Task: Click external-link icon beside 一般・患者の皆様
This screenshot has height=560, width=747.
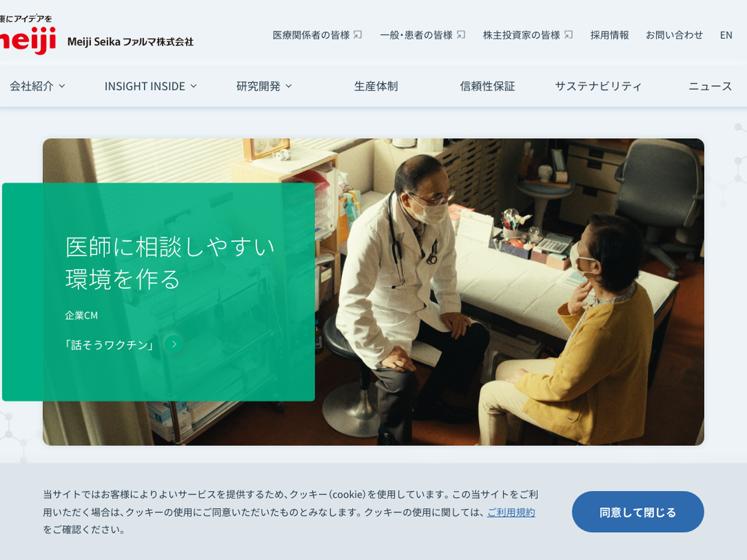Action: 461,35
